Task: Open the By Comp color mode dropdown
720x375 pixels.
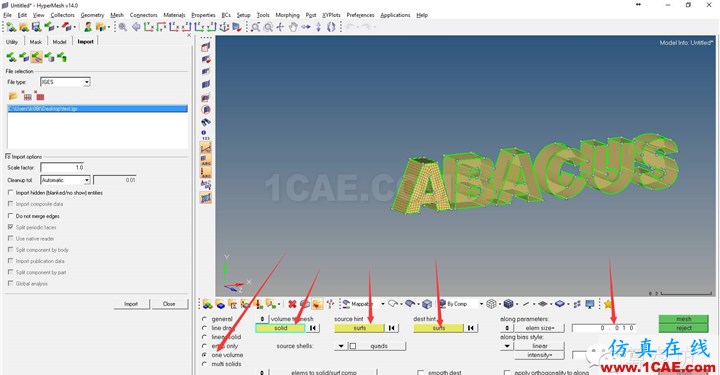Action: click(481, 304)
